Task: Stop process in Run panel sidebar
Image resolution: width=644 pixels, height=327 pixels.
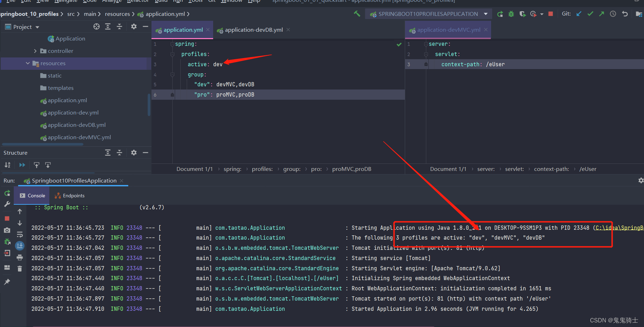Action: [7, 218]
